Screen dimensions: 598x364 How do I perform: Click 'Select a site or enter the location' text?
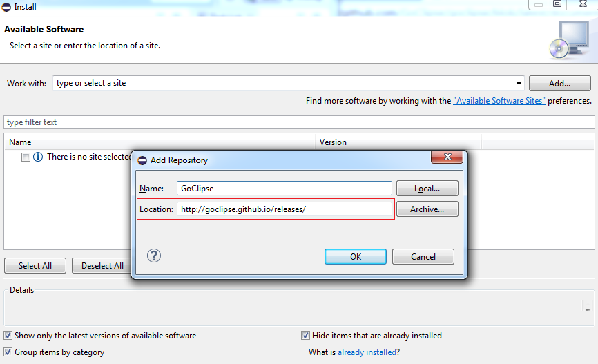click(x=85, y=46)
